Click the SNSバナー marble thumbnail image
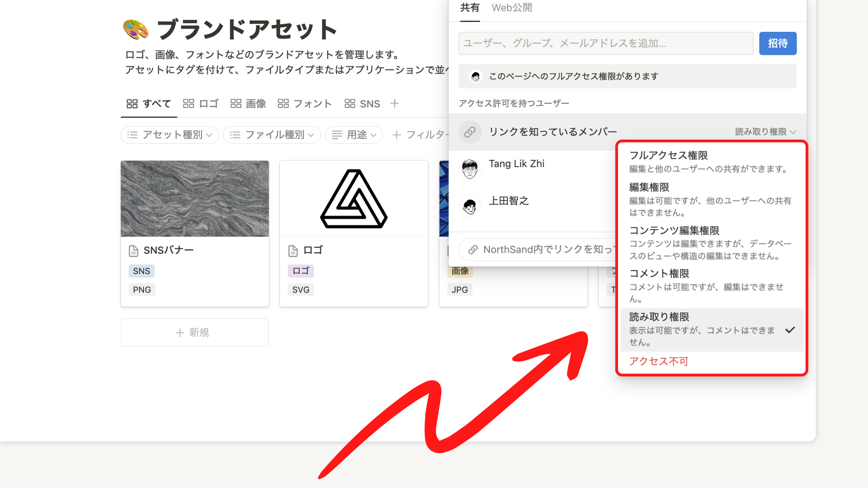This screenshot has width=868, height=488. (x=194, y=199)
